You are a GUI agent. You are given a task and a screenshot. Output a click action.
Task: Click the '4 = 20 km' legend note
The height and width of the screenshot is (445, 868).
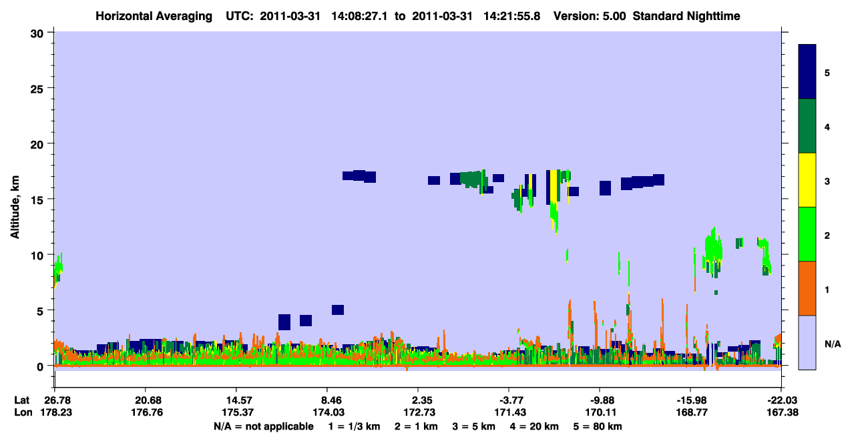click(534, 426)
